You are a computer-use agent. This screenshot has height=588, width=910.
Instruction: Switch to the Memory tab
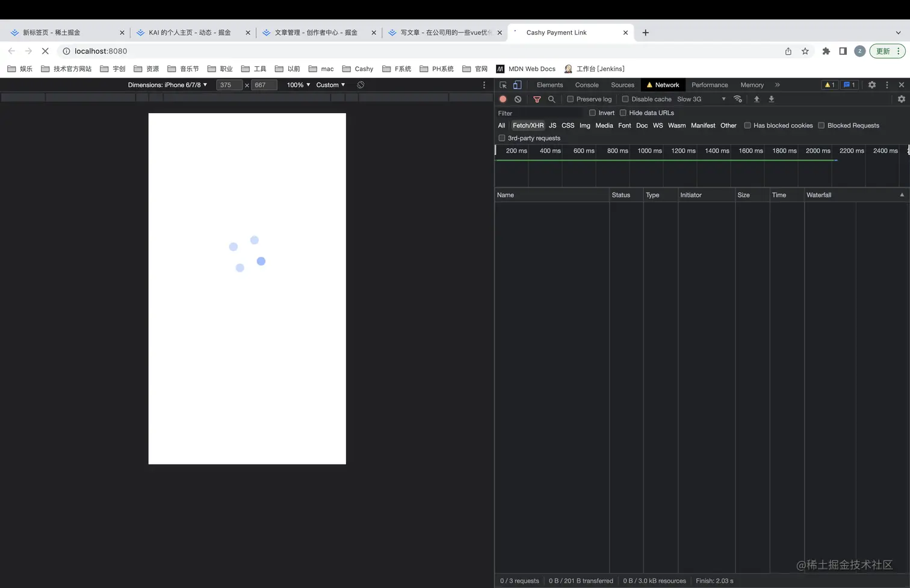752,85
